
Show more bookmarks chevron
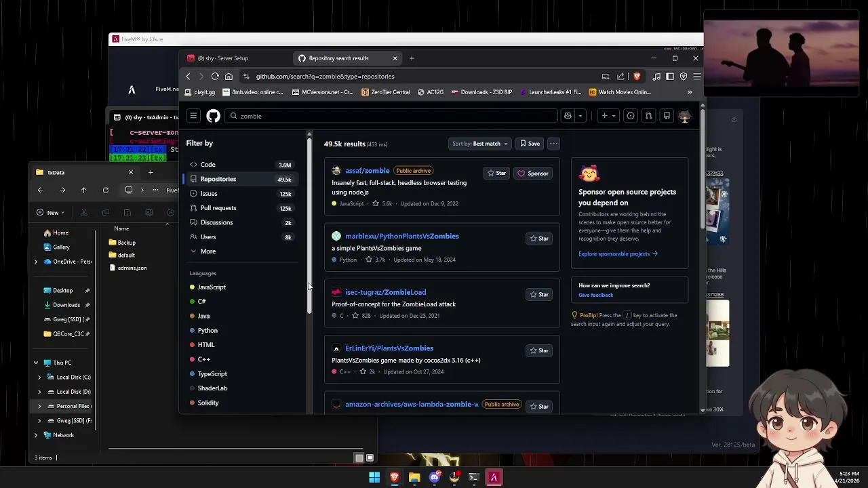point(690,92)
